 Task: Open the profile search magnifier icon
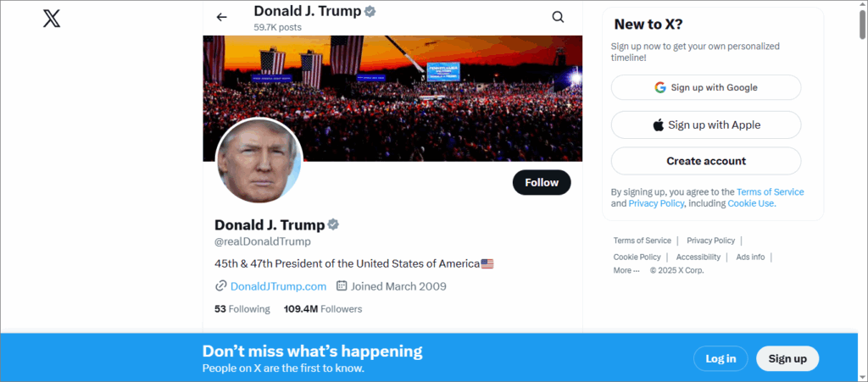click(x=558, y=17)
